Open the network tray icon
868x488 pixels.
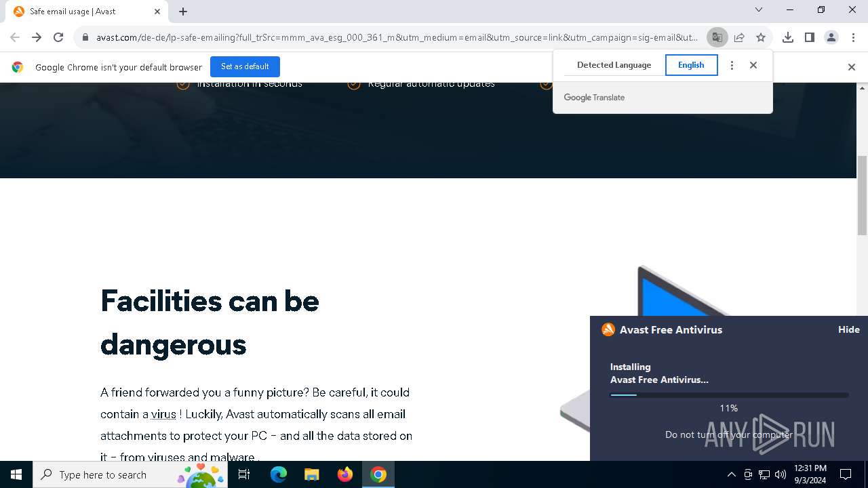click(x=764, y=474)
